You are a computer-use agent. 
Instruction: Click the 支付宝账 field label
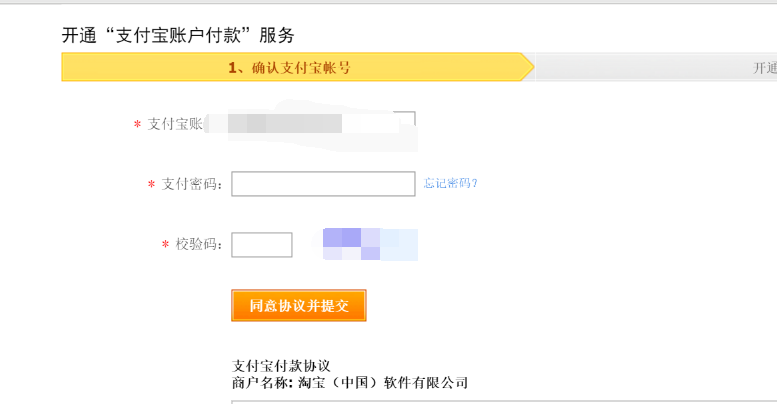175,124
